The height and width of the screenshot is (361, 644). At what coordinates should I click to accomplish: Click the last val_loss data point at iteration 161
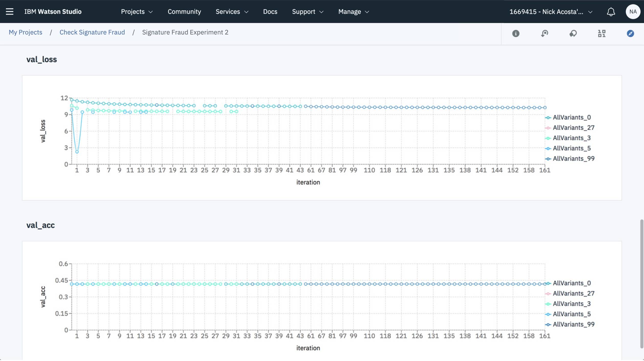click(545, 108)
